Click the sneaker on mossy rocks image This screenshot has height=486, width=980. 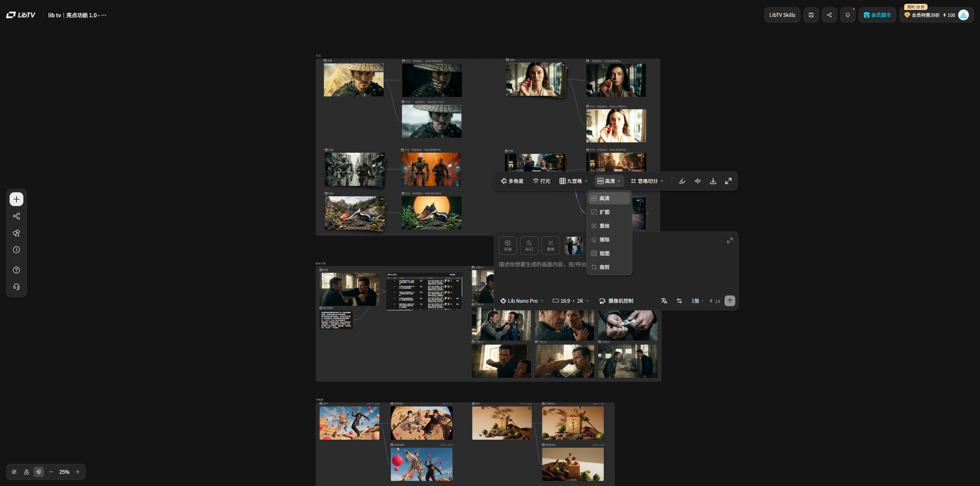coord(355,213)
